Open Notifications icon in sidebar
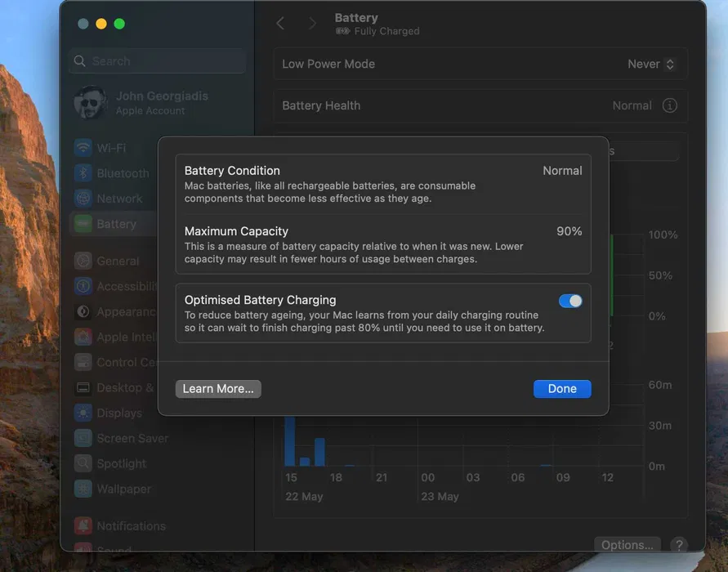 tap(83, 525)
